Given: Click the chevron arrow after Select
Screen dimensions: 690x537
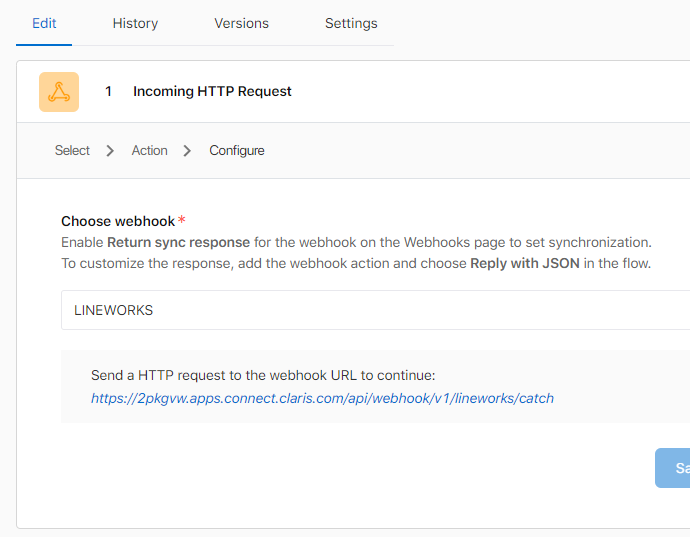Looking at the screenshot, I should (x=110, y=151).
